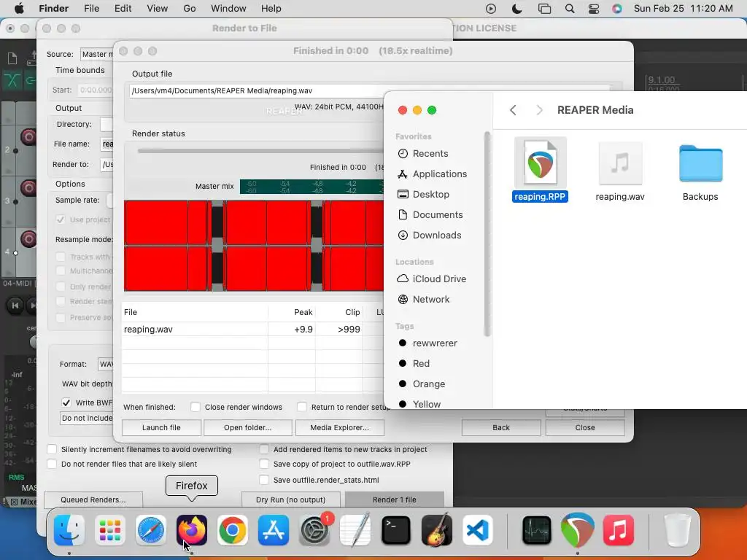Select the reaping.wav audio file

tap(620, 170)
